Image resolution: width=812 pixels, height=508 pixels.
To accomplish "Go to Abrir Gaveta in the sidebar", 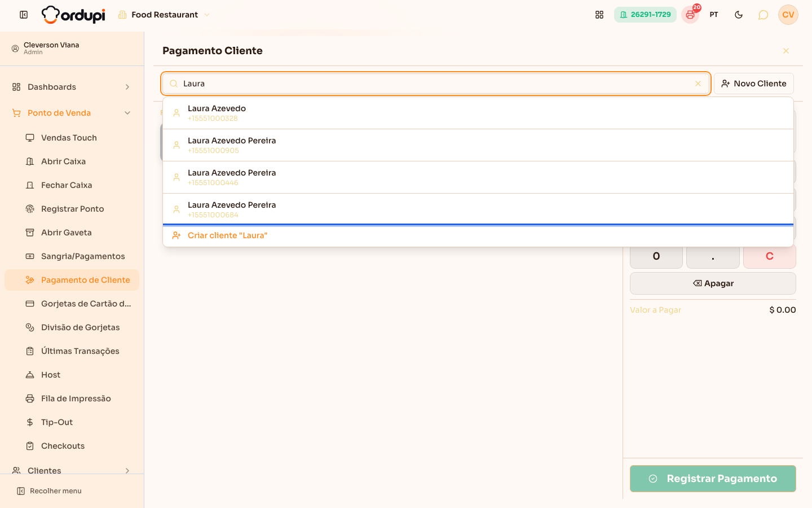I will [x=72, y=233].
